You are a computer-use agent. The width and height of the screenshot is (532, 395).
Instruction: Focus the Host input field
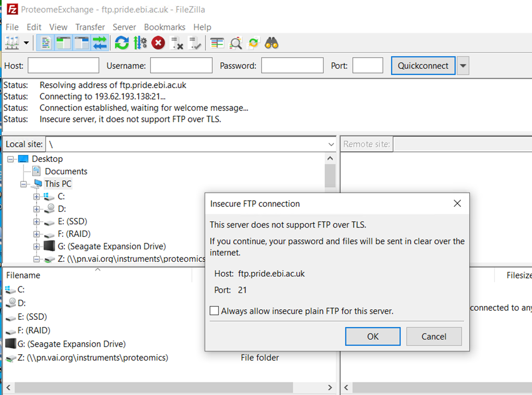click(x=63, y=66)
